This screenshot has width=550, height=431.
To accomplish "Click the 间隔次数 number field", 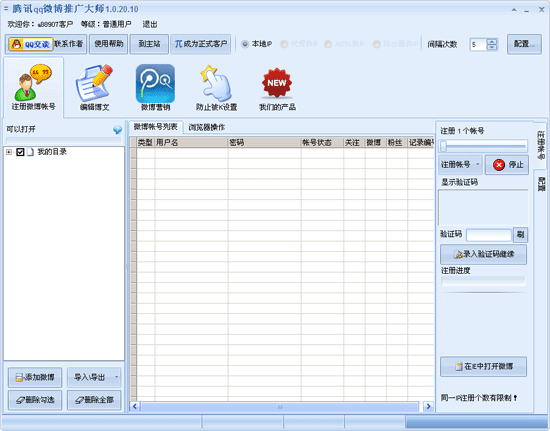I will tap(478, 45).
